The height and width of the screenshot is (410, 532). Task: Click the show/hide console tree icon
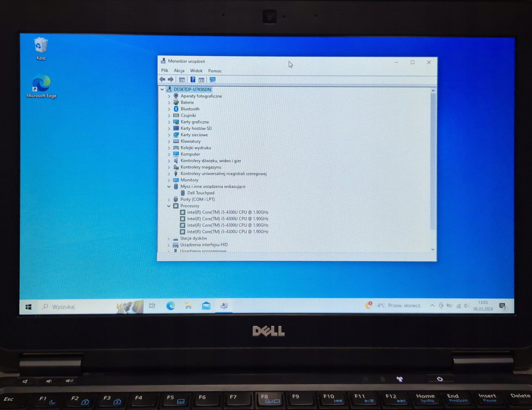[x=182, y=80]
